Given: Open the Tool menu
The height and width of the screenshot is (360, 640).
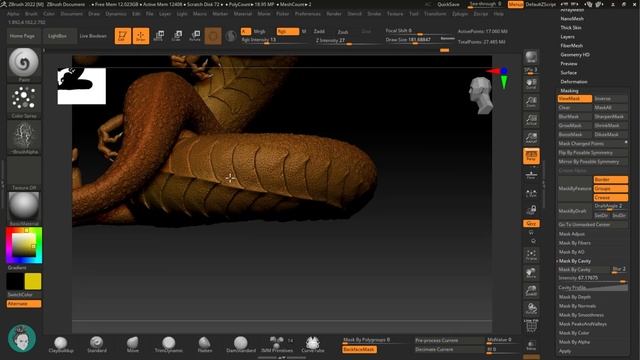Looking at the screenshot, I should click(x=413, y=14).
